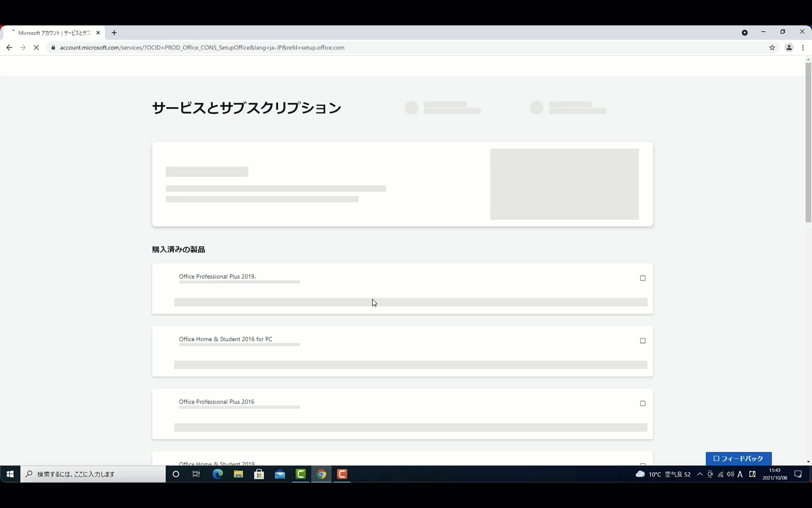This screenshot has height=508, width=812.
Task: Click the browser forward arrow
Action: pyautogui.click(x=23, y=48)
